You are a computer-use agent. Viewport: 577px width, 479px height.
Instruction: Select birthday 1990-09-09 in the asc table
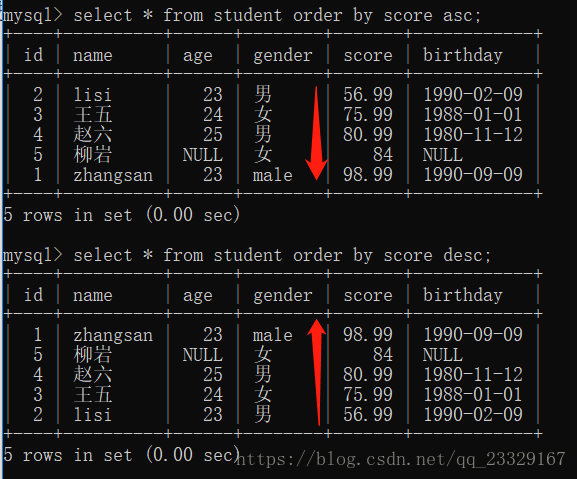click(x=473, y=174)
